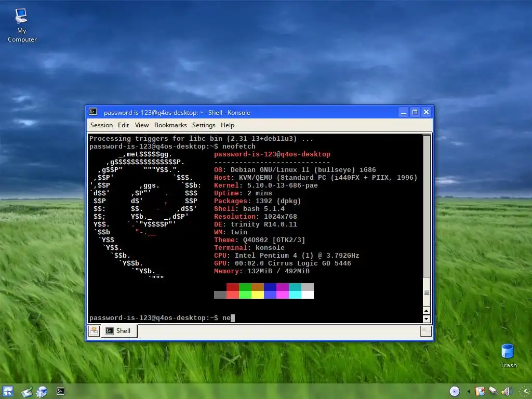
Task: Click the 'GPU: 00:02.0 Cirrus Logic' line
Action: tap(282, 263)
